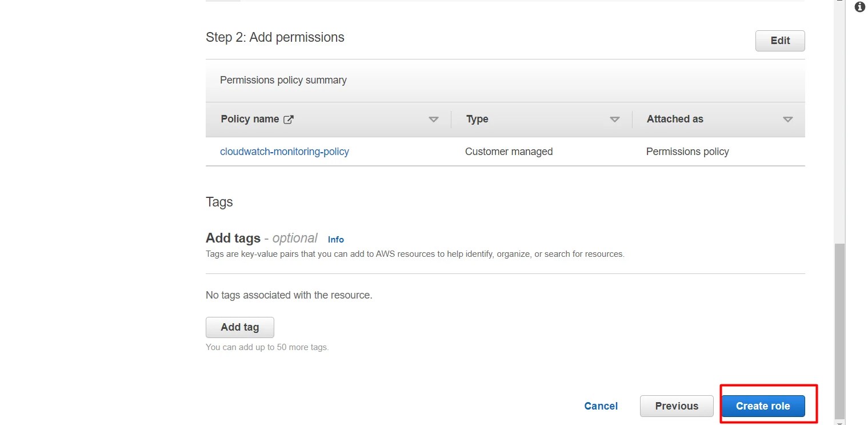Click the info icon at top right
Viewport: 868px width, 425px height.
click(859, 7)
